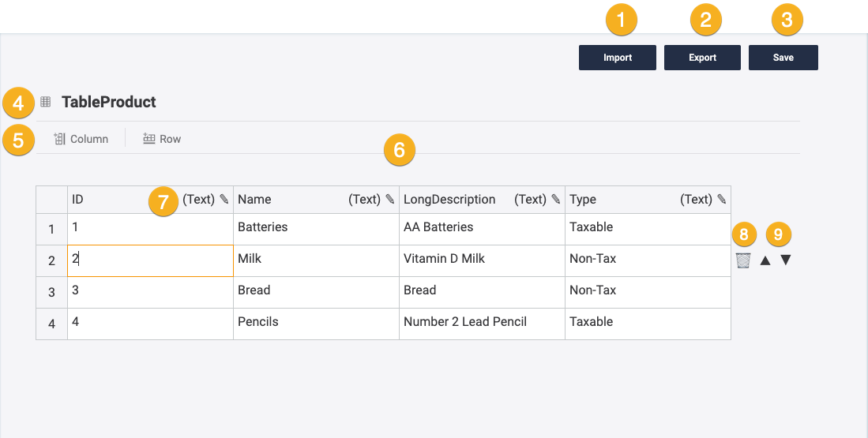Click the Import button
The height and width of the screenshot is (438, 868).
coord(617,58)
